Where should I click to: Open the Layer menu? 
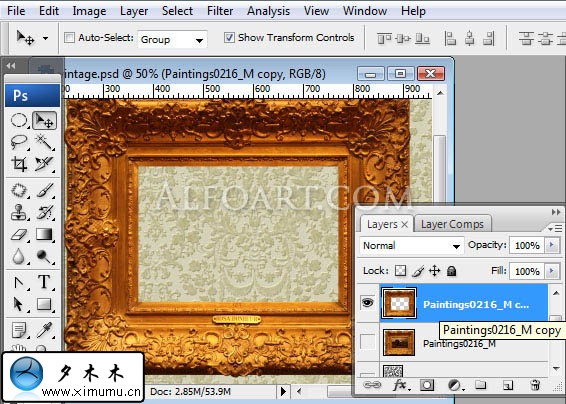(x=134, y=11)
